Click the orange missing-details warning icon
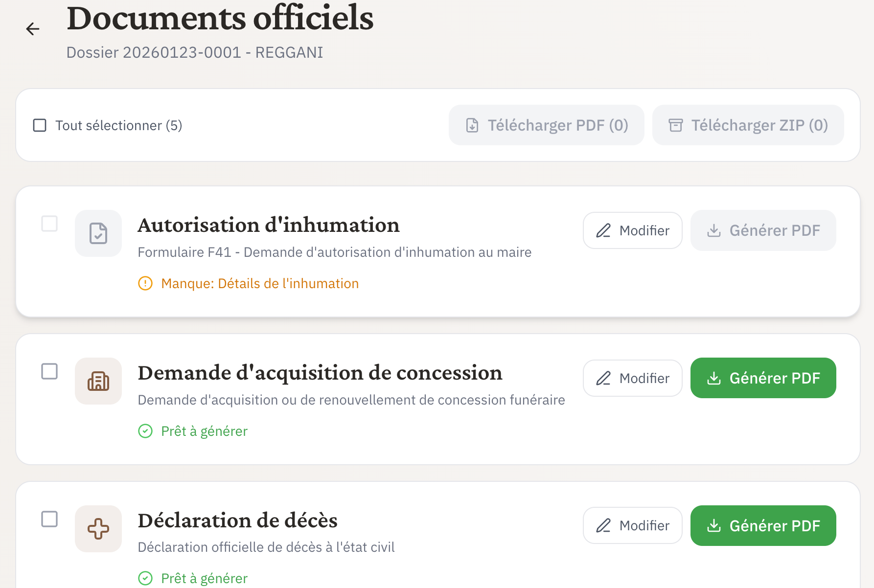 (145, 284)
